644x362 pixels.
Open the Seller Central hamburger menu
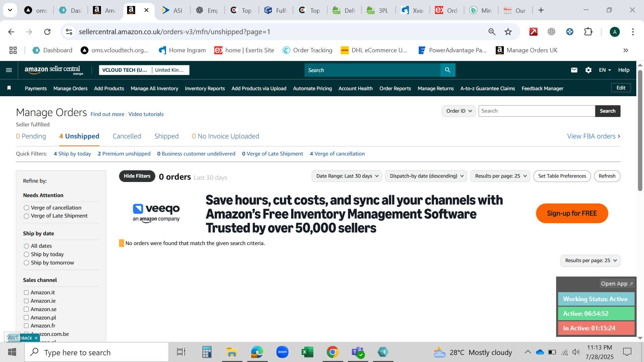(9, 70)
